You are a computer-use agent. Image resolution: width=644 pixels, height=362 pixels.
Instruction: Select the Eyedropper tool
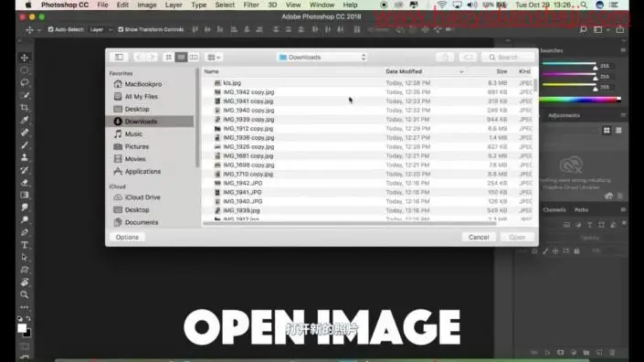[25, 120]
